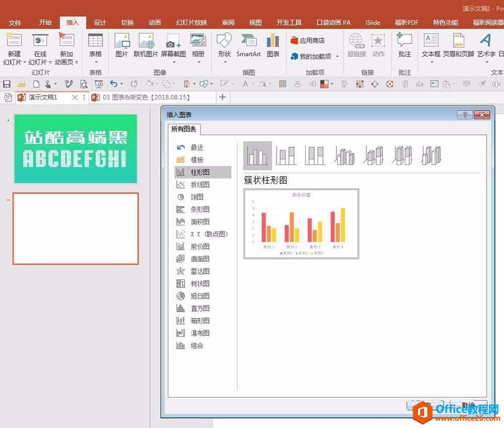Switch to the iSlide tab
Image resolution: width=504 pixels, height=428 pixels.
[372, 22]
